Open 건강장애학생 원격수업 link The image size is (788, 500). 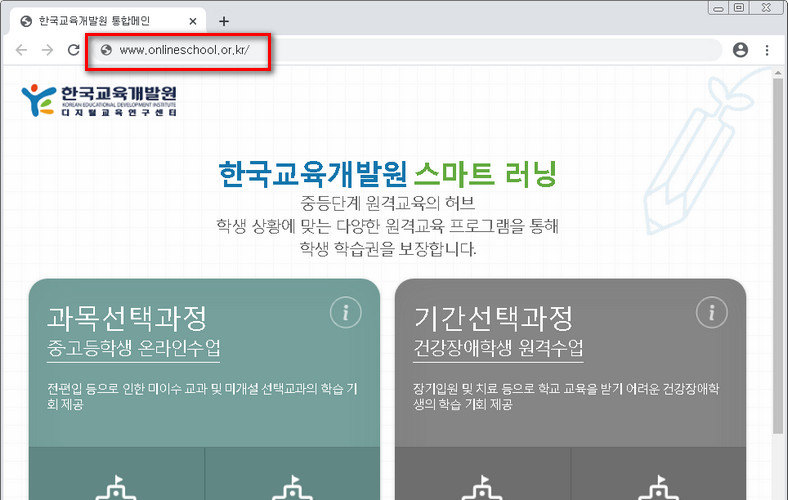[x=498, y=348]
